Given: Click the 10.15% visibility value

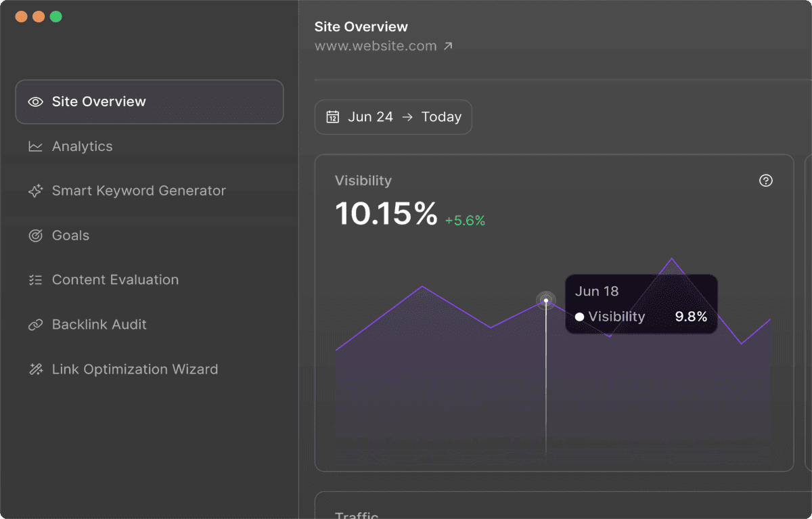Looking at the screenshot, I should point(386,214).
